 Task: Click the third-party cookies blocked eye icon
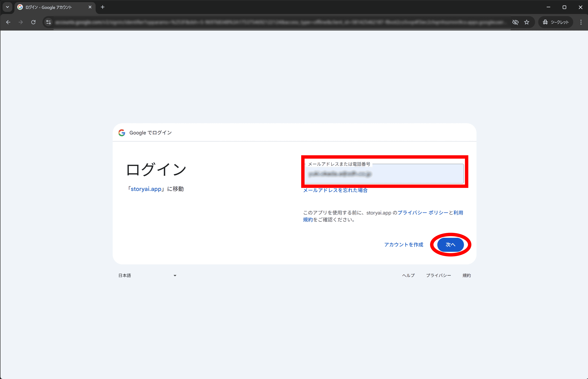coord(515,22)
